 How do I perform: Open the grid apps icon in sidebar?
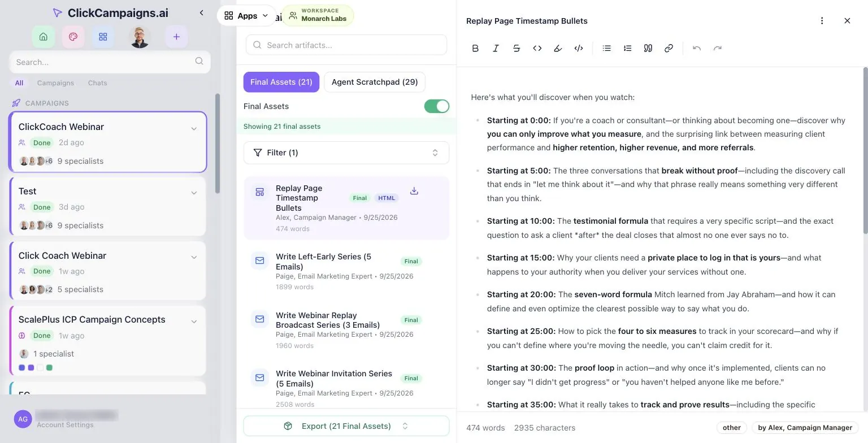pyautogui.click(x=103, y=37)
